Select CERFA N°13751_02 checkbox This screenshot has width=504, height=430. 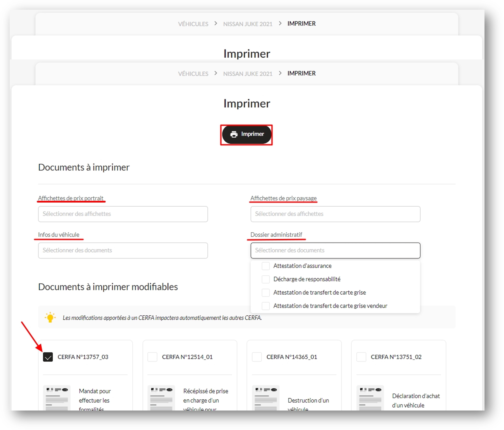click(361, 357)
